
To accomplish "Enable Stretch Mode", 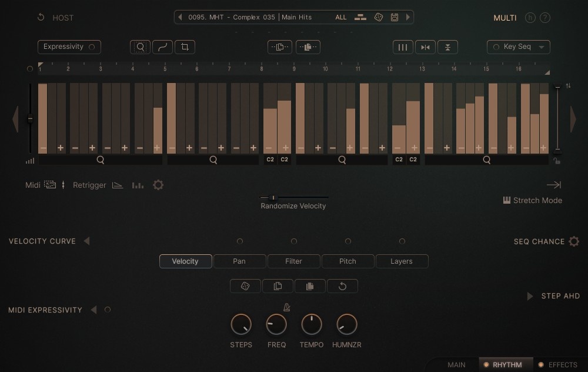I will [x=532, y=200].
